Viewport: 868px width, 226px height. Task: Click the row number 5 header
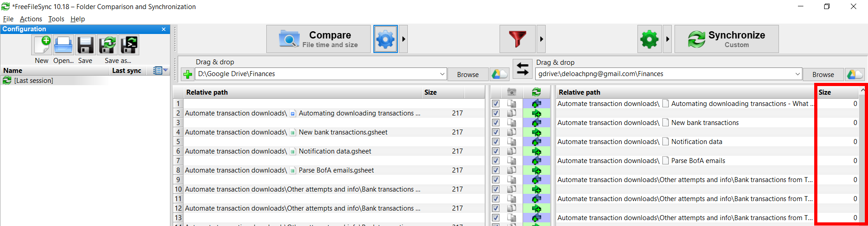[178, 142]
